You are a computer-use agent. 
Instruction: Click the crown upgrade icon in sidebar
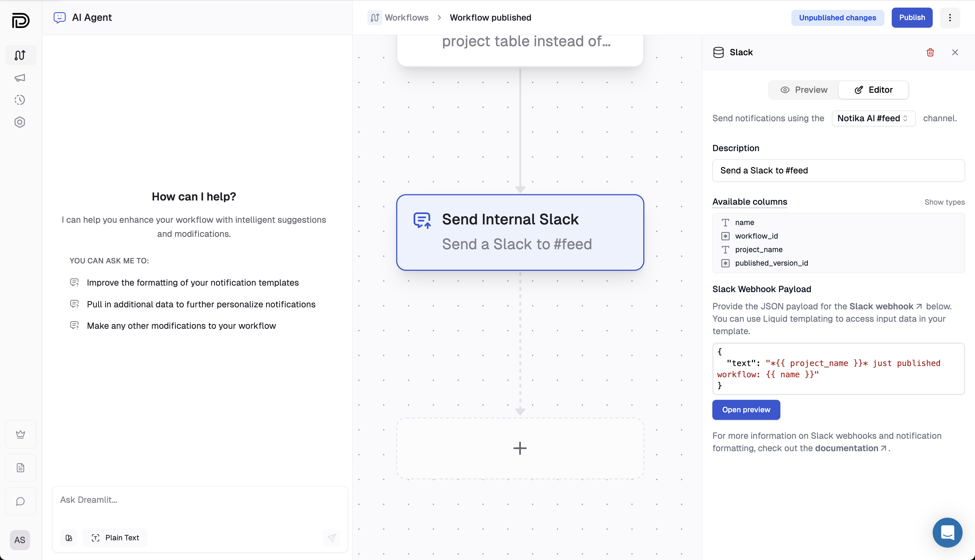point(20,434)
